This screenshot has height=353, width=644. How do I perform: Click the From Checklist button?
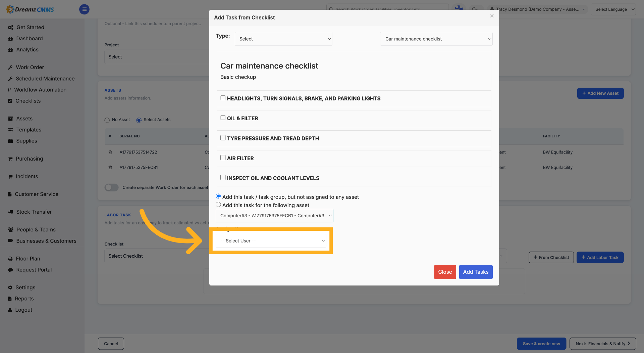(x=551, y=258)
